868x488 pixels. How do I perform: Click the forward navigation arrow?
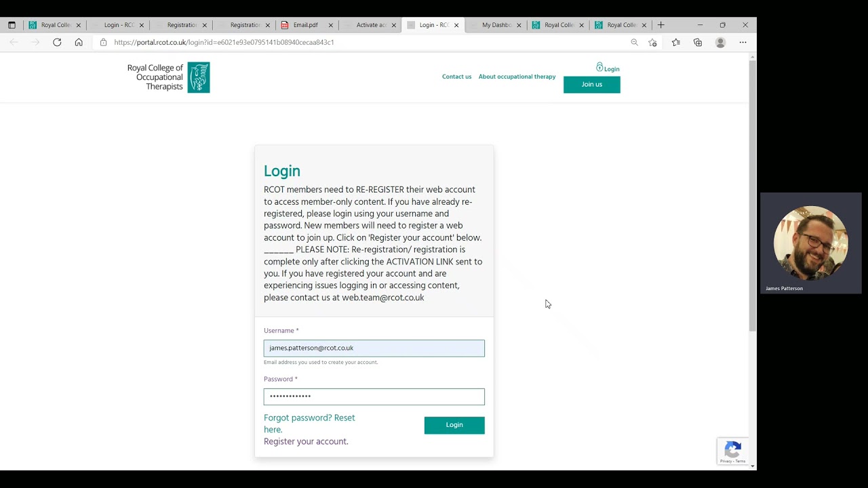[x=35, y=42]
